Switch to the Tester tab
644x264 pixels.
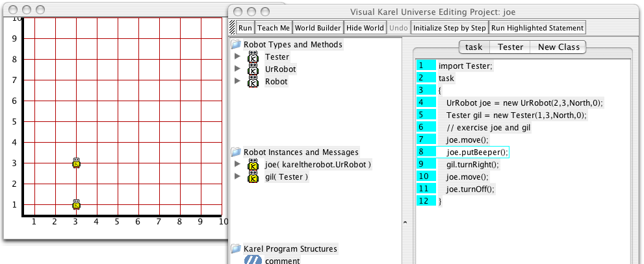[x=510, y=47]
